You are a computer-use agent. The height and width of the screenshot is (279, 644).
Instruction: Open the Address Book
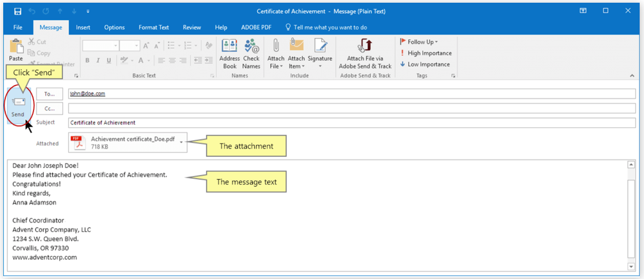pyautogui.click(x=229, y=54)
